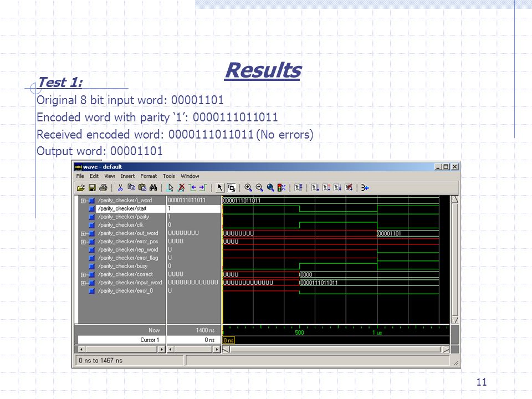The image size is (532, 399).
Task: Click the traffic light Stop Wave Drawing icon
Action: pyautogui.click(x=282, y=188)
